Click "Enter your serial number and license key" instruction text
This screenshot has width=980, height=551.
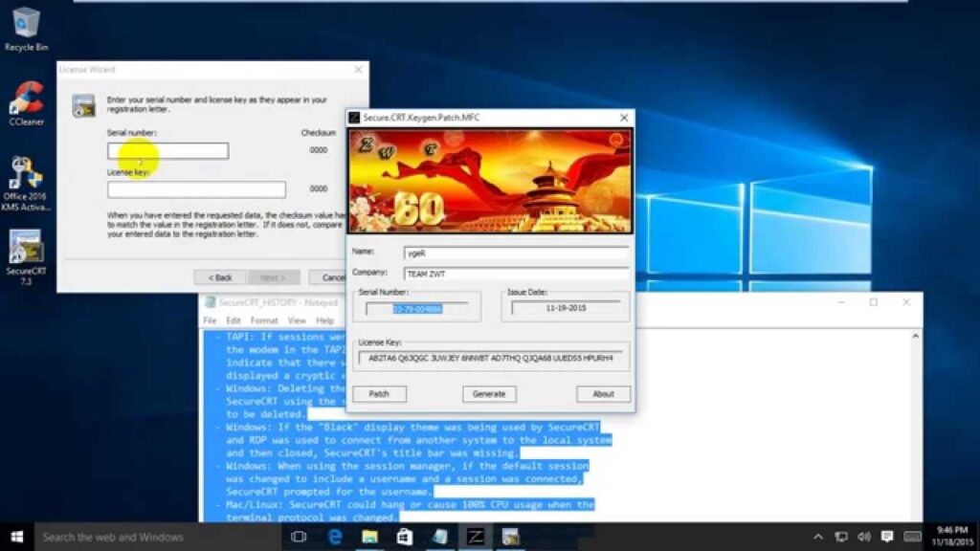click(x=217, y=104)
